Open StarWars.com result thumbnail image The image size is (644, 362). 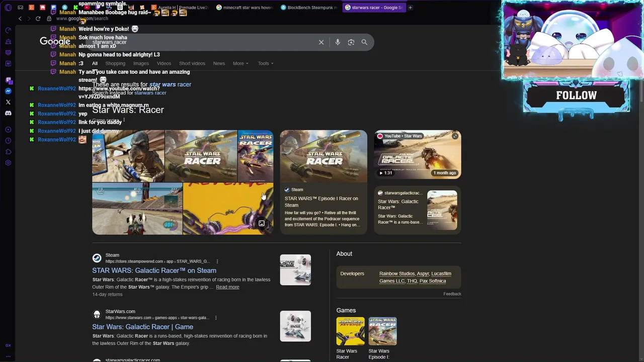295,326
